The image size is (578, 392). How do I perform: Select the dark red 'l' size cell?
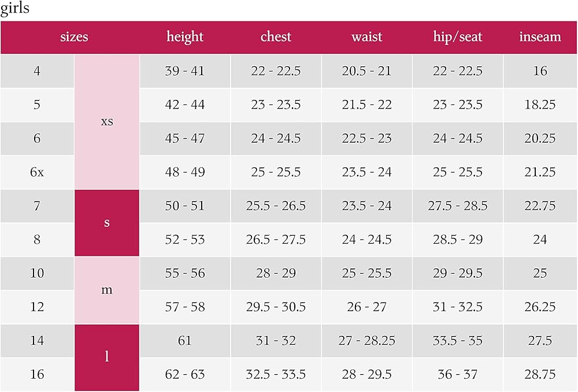tap(107, 357)
